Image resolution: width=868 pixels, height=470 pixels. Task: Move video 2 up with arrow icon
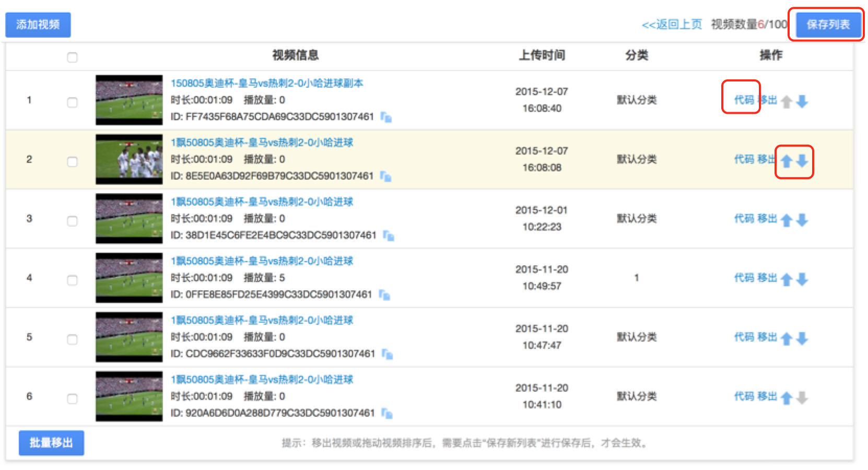[x=787, y=161]
